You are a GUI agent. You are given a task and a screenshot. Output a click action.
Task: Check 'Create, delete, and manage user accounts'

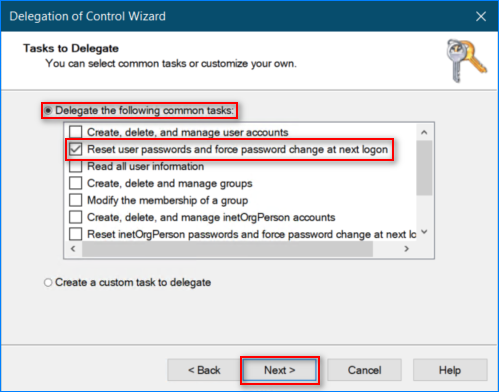(76, 132)
